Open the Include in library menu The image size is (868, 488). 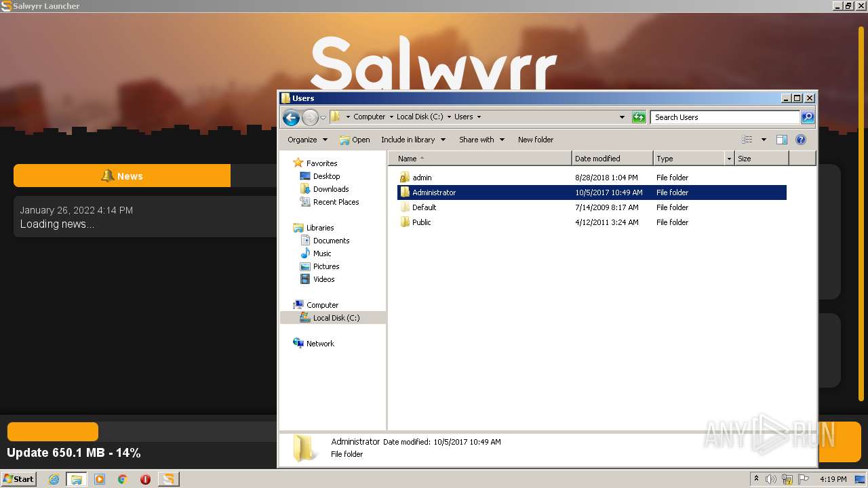coord(413,140)
